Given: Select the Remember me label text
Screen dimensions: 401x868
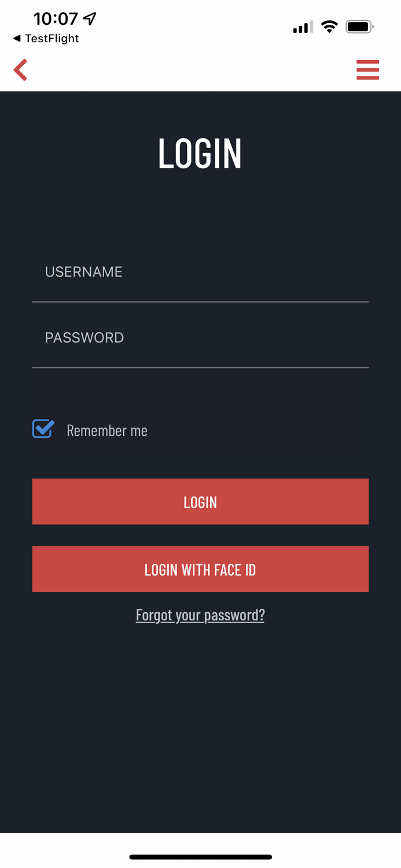Looking at the screenshot, I should click(x=107, y=430).
